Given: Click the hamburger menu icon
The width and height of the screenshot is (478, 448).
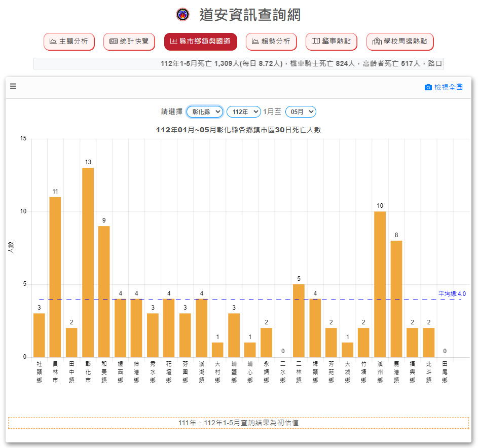Looking at the screenshot, I should pos(13,87).
